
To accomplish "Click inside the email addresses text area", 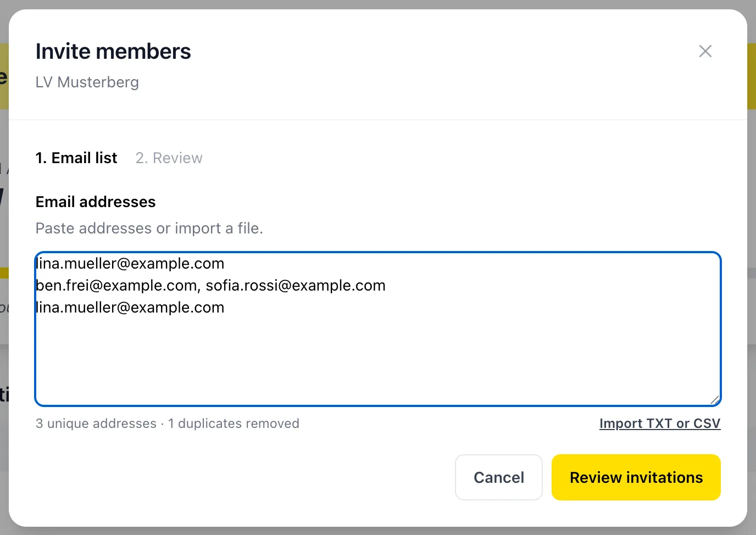I will tap(378, 329).
